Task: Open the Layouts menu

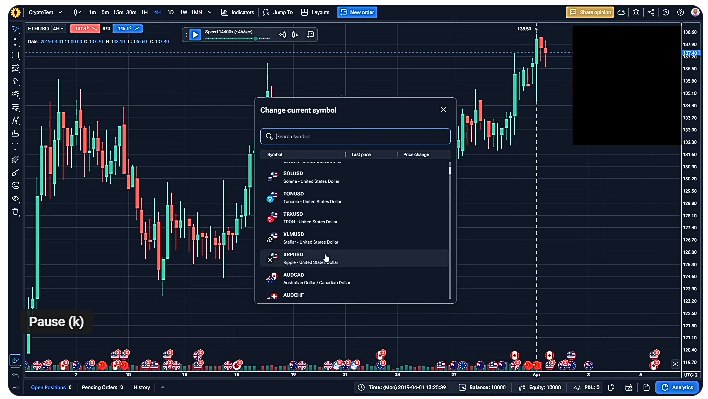Action: (x=315, y=12)
